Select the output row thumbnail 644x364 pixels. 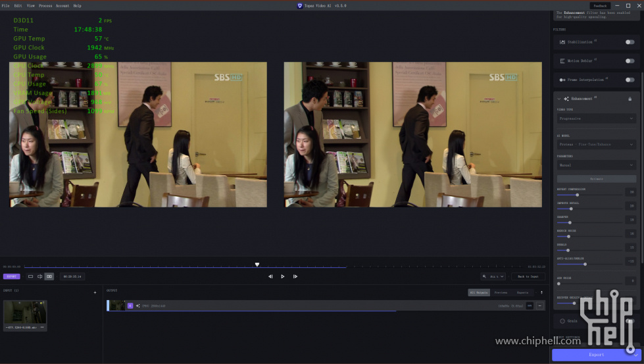point(117,305)
